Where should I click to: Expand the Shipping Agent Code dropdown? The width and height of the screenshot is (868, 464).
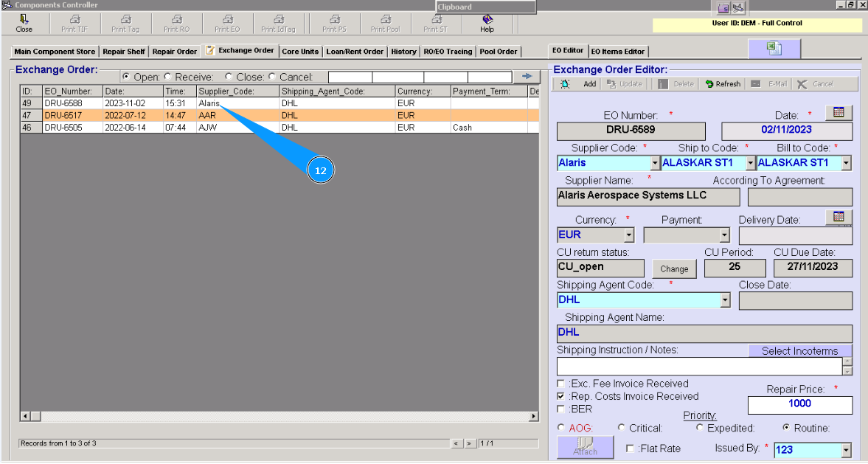click(725, 299)
